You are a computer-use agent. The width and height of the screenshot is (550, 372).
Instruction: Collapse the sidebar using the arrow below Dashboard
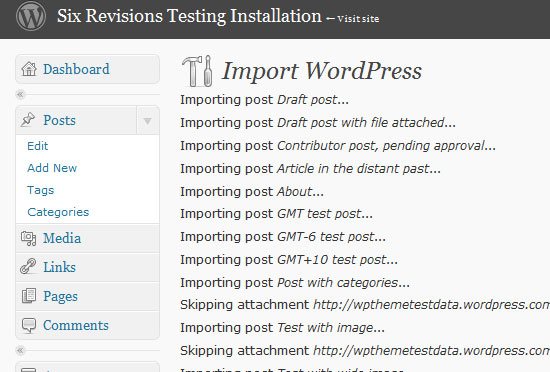[x=20, y=94]
